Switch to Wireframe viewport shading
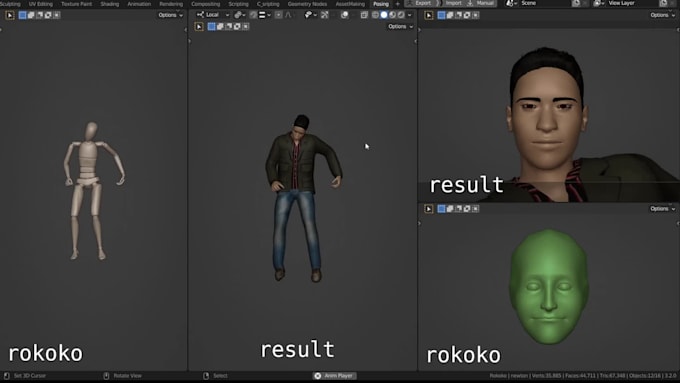 tap(375, 15)
